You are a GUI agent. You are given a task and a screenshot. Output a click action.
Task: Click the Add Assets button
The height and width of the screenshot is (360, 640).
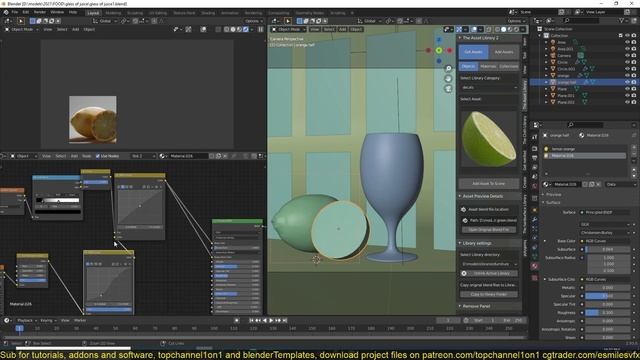tap(504, 52)
